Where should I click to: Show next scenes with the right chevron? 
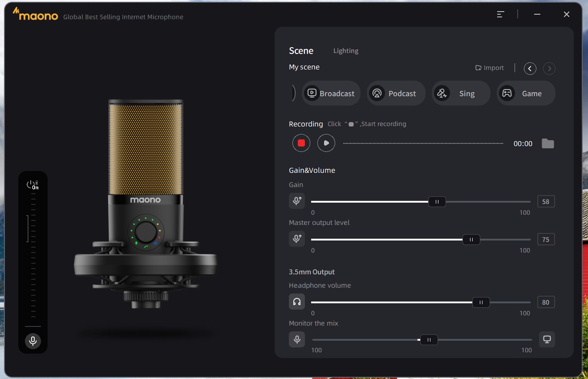pos(549,68)
